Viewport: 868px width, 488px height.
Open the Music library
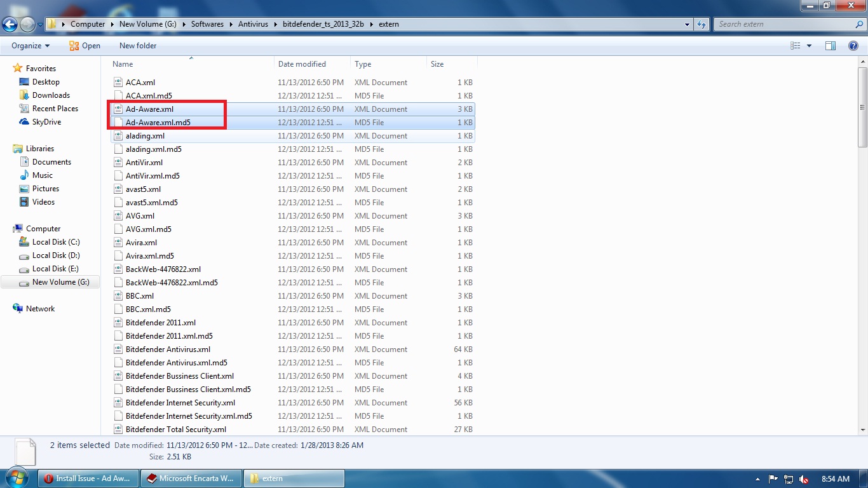point(43,175)
